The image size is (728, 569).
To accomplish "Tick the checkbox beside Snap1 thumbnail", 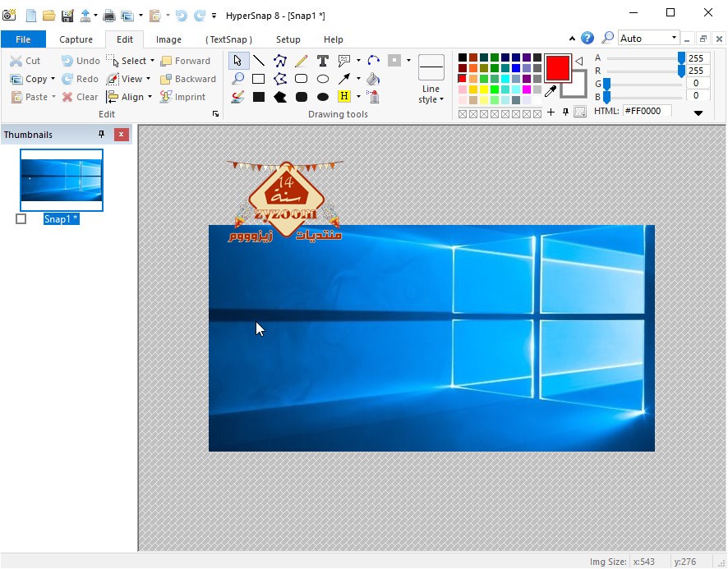I will [x=21, y=218].
